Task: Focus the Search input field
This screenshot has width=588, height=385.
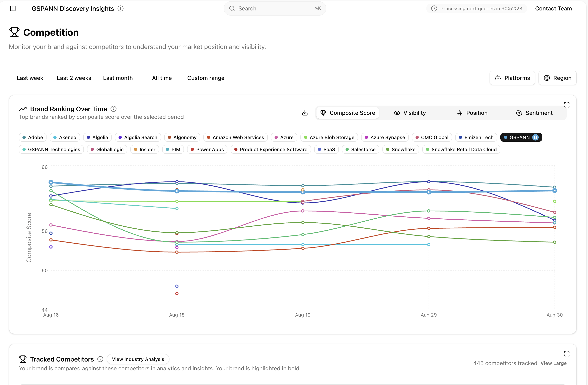Action: point(275,8)
